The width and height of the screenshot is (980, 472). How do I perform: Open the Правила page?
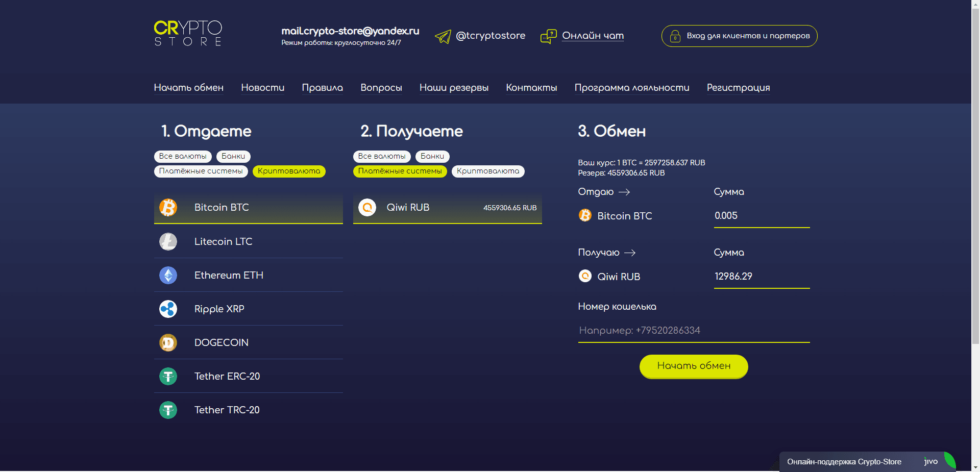[323, 88]
